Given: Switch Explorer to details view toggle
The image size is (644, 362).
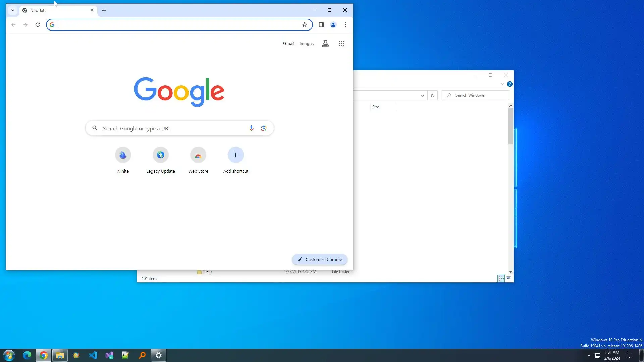Looking at the screenshot, I should 501,279.
